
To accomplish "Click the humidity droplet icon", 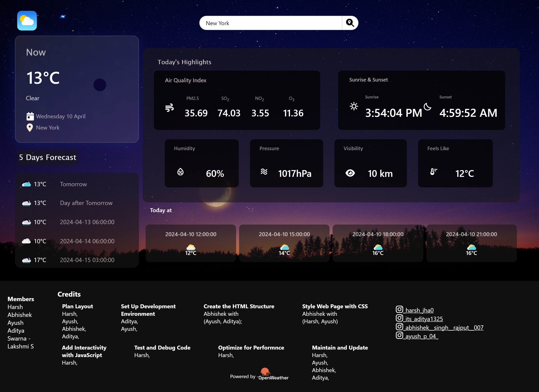I will (180, 172).
